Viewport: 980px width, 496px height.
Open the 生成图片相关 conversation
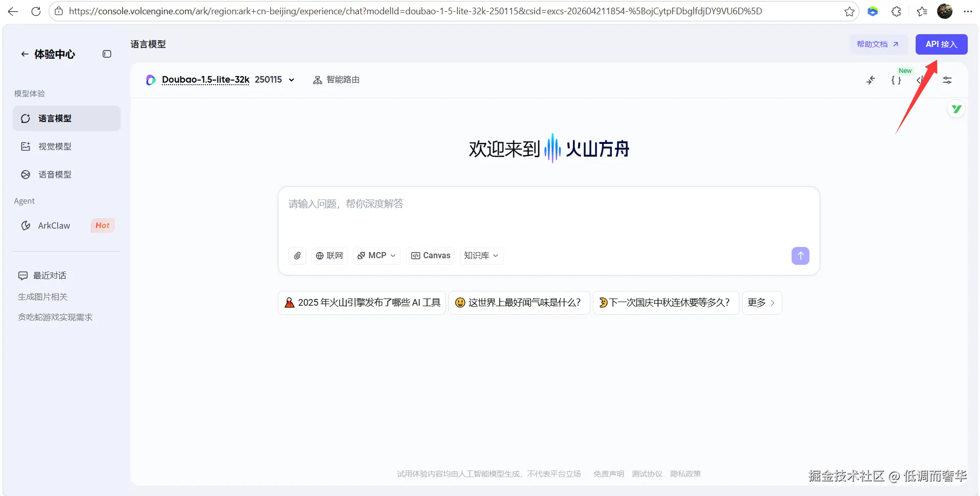point(43,297)
